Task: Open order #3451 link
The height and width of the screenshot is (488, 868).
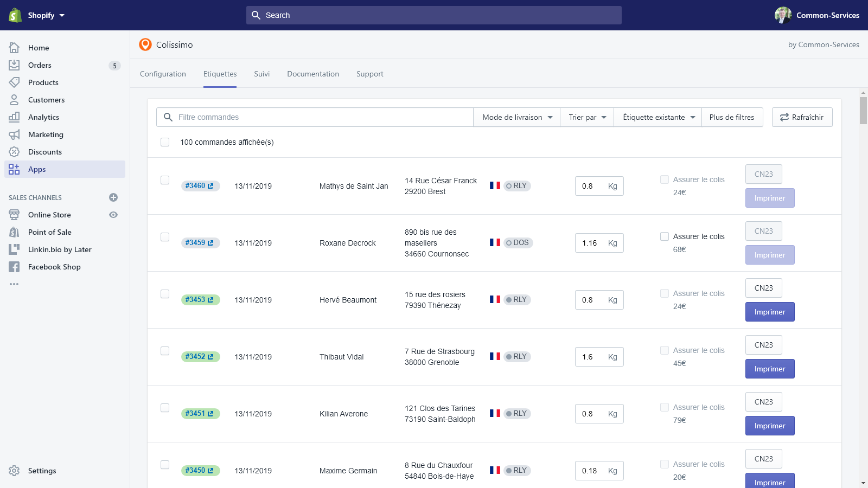Action: 200,413
